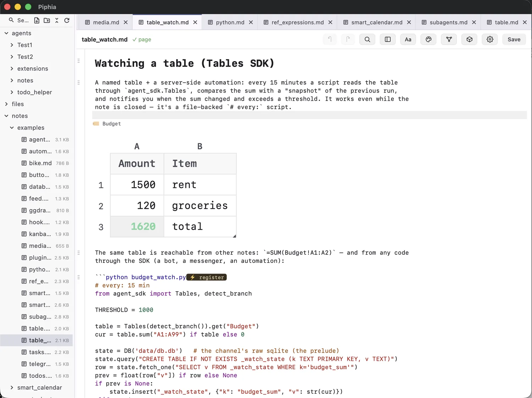
Task: Click the Item header cell
Action: (200, 164)
